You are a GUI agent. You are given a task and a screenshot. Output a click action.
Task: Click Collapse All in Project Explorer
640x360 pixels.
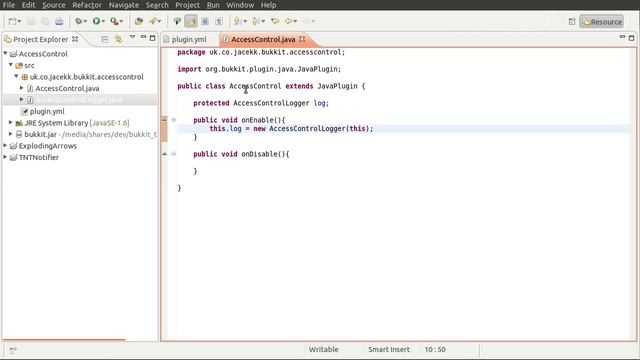click(x=105, y=39)
